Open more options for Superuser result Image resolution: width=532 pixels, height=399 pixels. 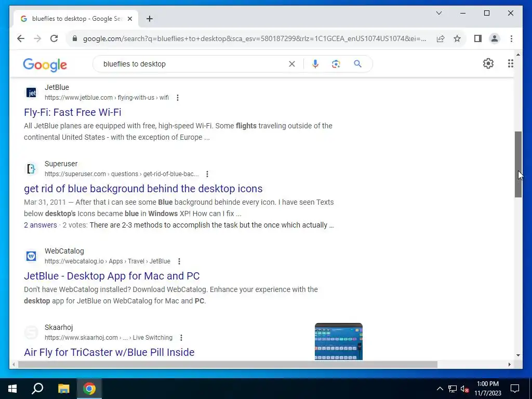[x=207, y=174]
